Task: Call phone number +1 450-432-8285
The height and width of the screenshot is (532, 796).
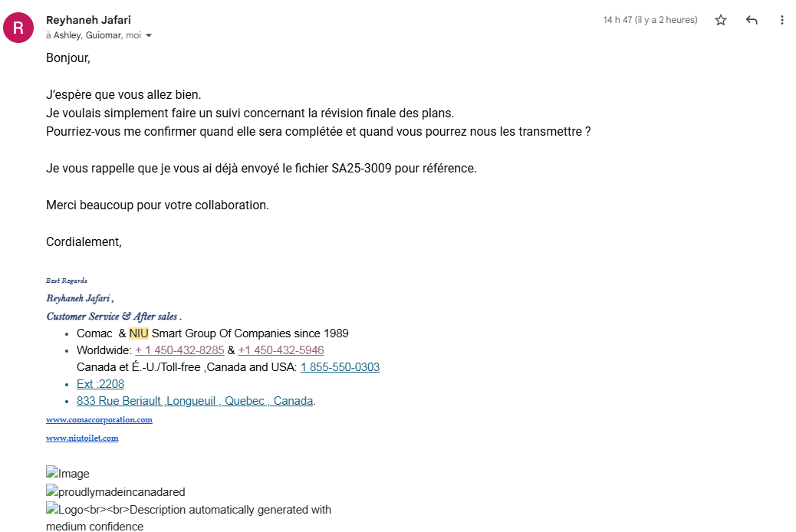Action: click(179, 350)
